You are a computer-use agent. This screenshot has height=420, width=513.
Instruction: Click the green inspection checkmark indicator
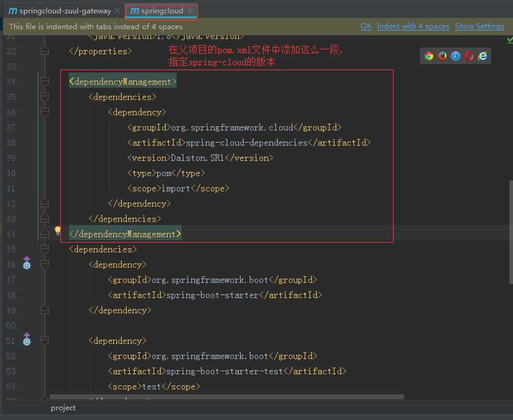[509, 40]
